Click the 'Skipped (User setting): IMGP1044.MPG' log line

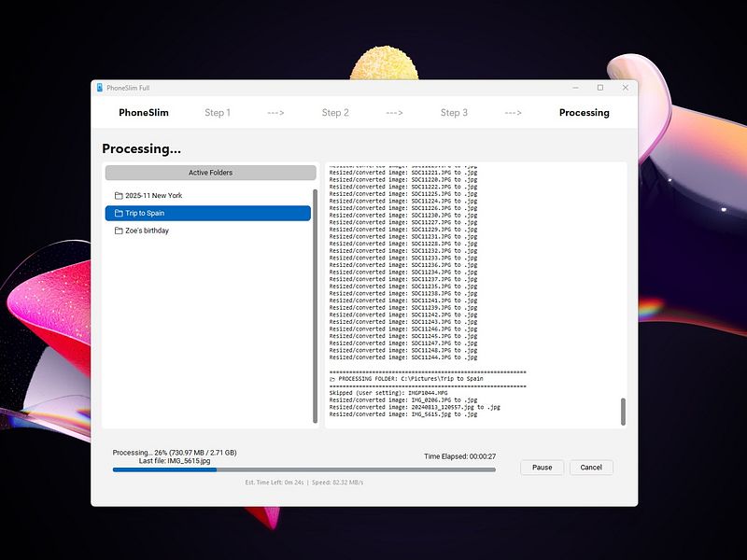click(x=388, y=393)
